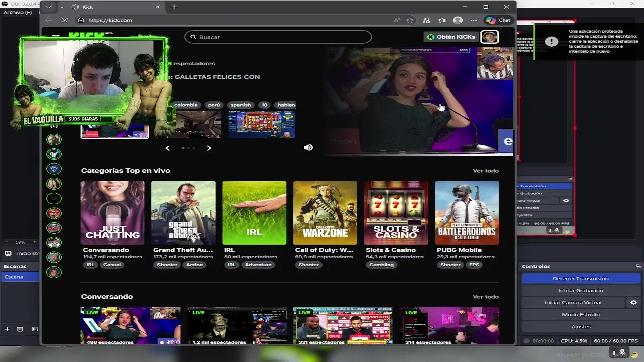Image resolution: width=644 pixels, height=362 pixels.
Task: Click the Casual tag under Conversando
Action: [112, 265]
